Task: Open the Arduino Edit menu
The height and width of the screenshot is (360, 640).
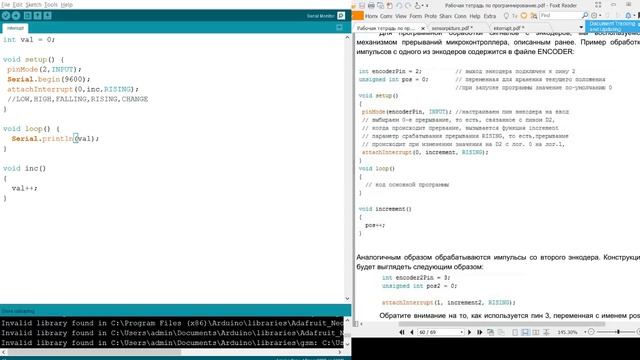Action: [18, 5]
